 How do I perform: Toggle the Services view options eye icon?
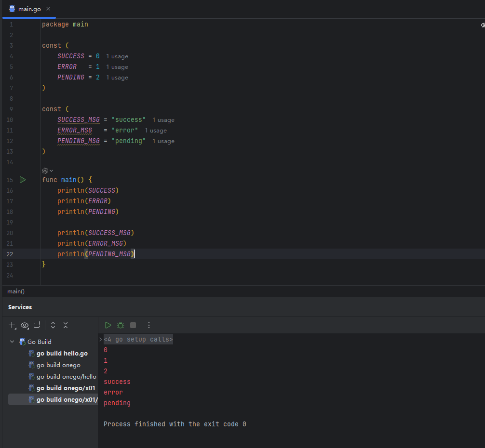coord(25,325)
